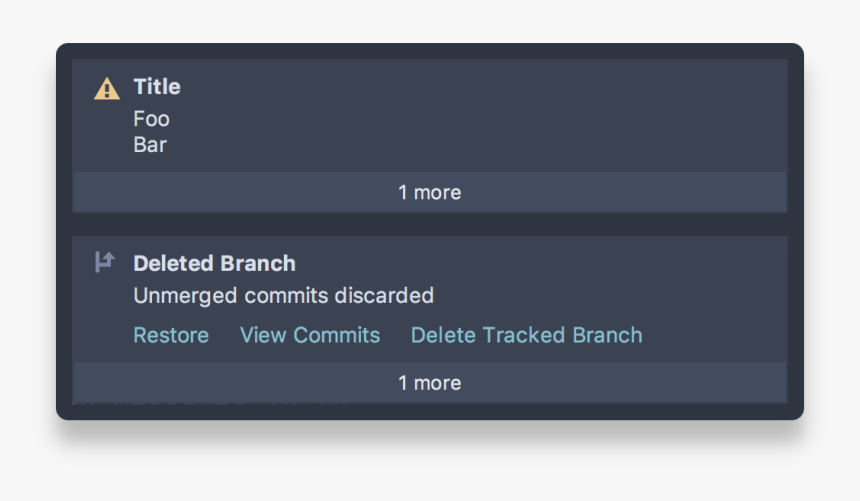
Task: Click the "Foo" message line
Action: [x=152, y=119]
